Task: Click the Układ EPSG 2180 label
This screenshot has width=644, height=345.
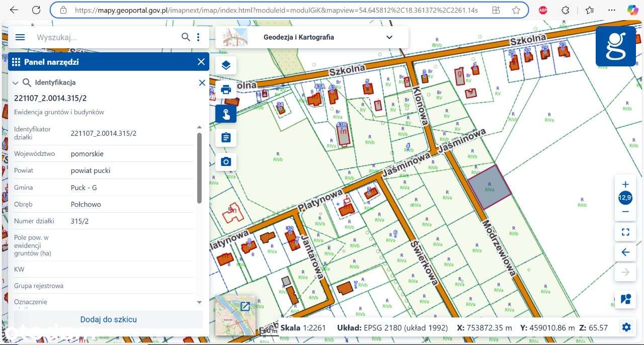Action: point(392,328)
